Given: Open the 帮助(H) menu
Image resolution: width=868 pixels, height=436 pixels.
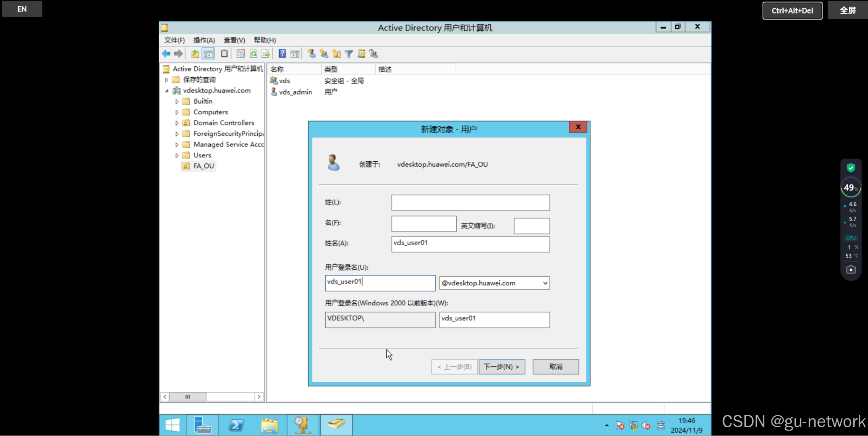Looking at the screenshot, I should pyautogui.click(x=265, y=40).
